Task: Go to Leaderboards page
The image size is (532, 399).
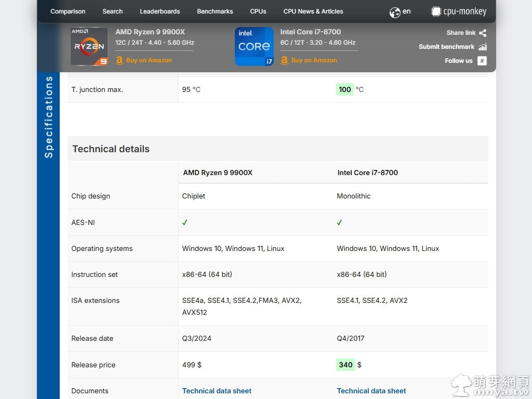Action: click(x=159, y=11)
